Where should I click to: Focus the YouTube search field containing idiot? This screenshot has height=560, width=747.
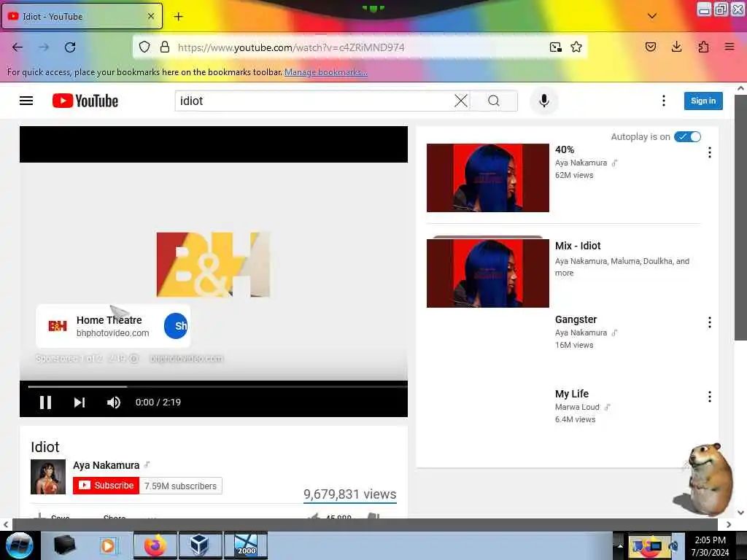[314, 101]
